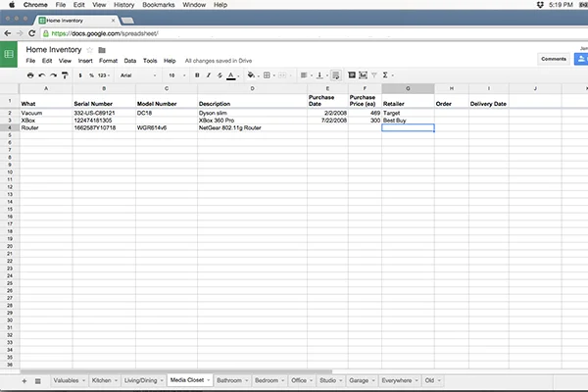This screenshot has width=588, height=392.
Task: Click the Print icon in toolbar
Action: click(x=30, y=75)
